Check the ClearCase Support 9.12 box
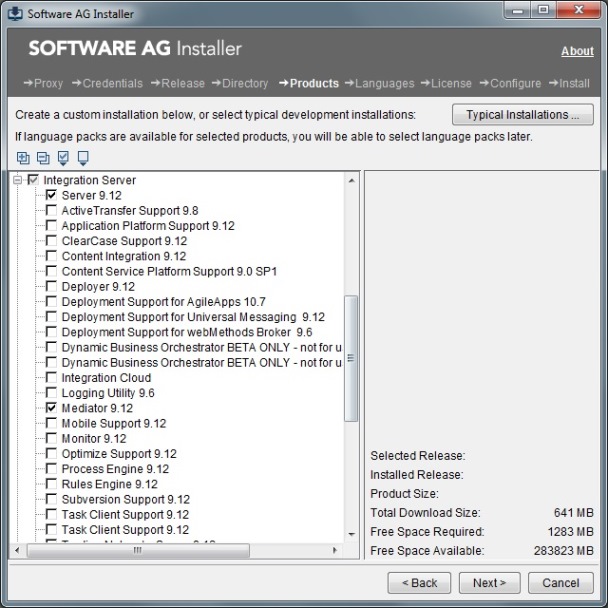 (x=51, y=240)
